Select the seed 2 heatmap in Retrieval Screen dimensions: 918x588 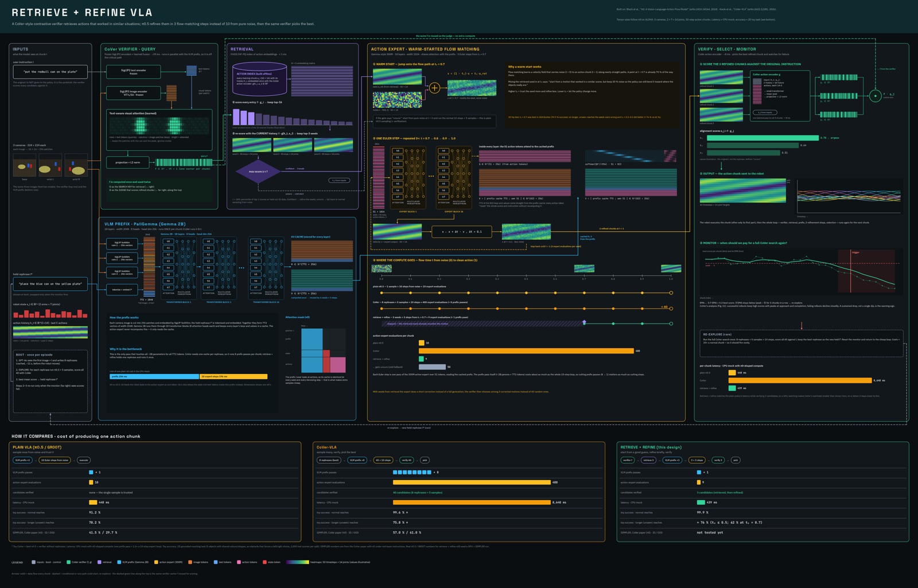pos(293,145)
